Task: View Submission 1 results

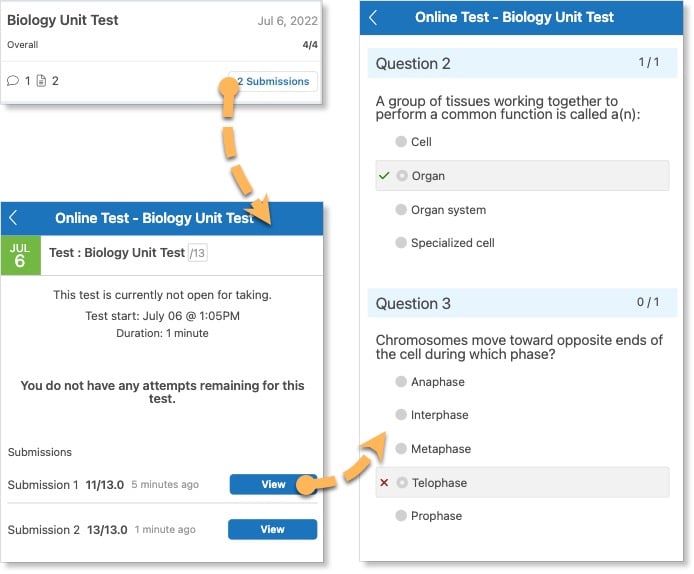Action: (273, 485)
